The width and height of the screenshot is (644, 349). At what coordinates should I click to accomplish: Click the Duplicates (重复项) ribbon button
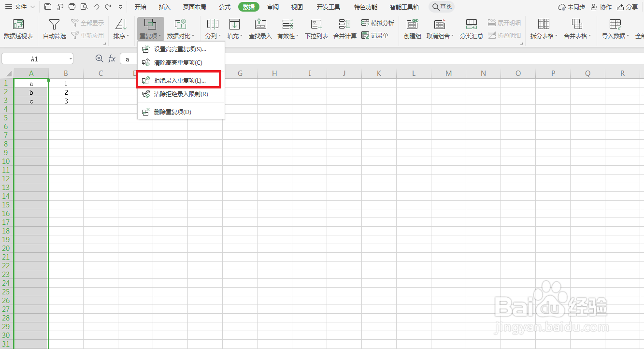[150, 29]
